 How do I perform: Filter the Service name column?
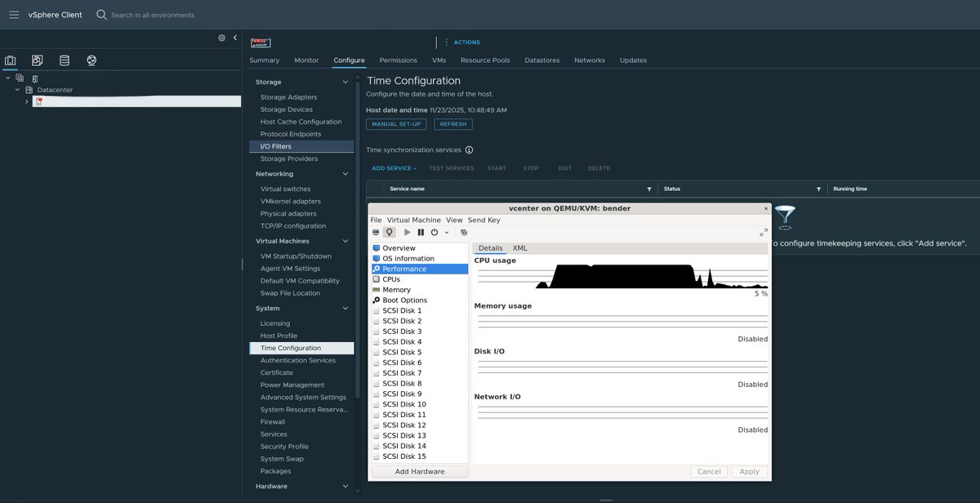coord(649,189)
